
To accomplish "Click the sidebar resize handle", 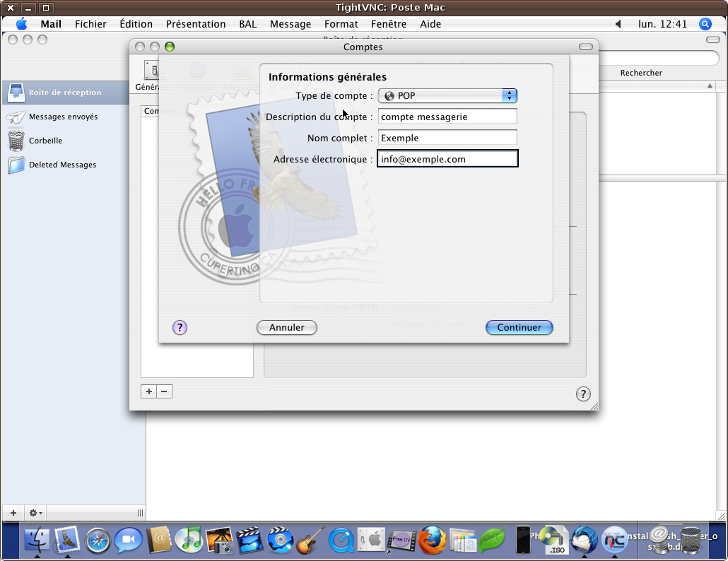I will point(140,513).
